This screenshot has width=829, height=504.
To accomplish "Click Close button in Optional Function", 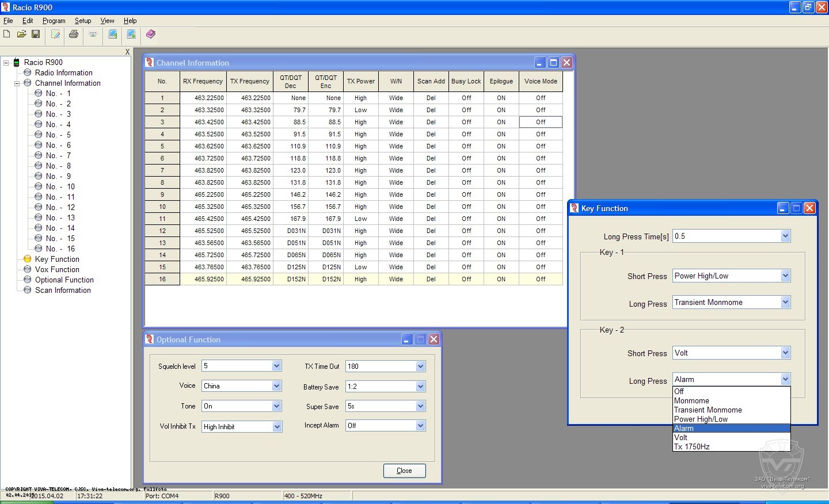I will [404, 471].
